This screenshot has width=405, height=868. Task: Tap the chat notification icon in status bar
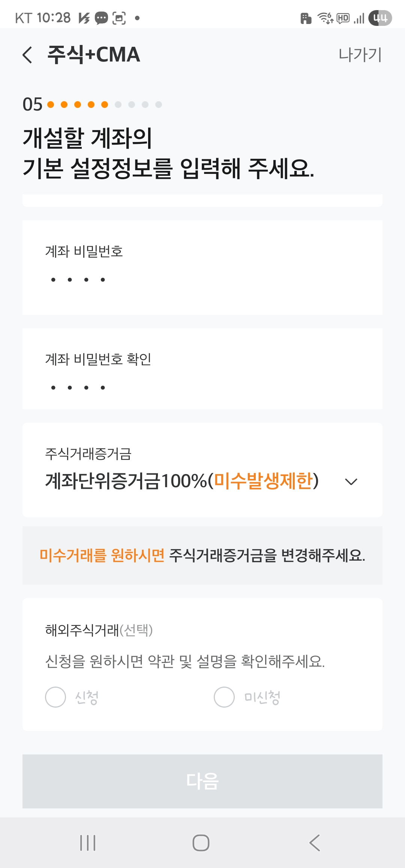101,18
